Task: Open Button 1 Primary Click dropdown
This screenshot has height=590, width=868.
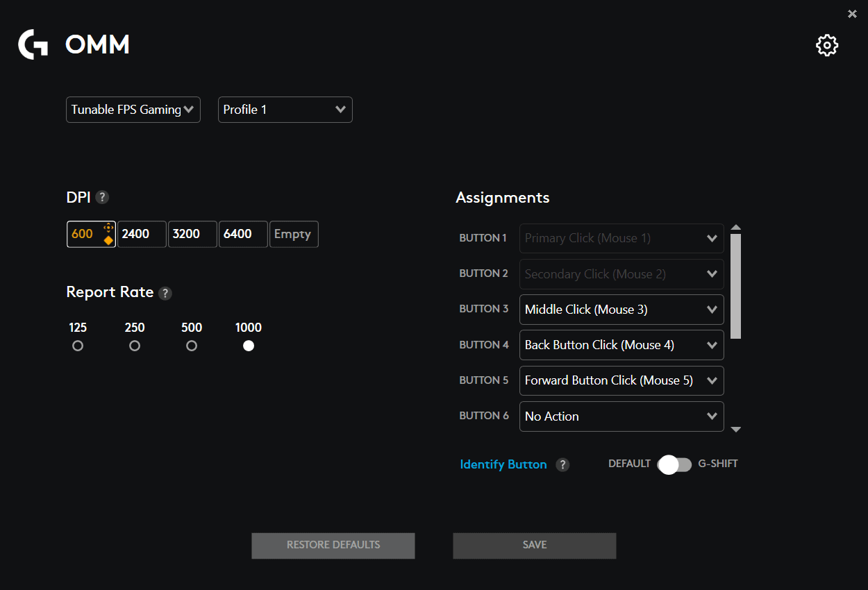Action: click(x=621, y=238)
